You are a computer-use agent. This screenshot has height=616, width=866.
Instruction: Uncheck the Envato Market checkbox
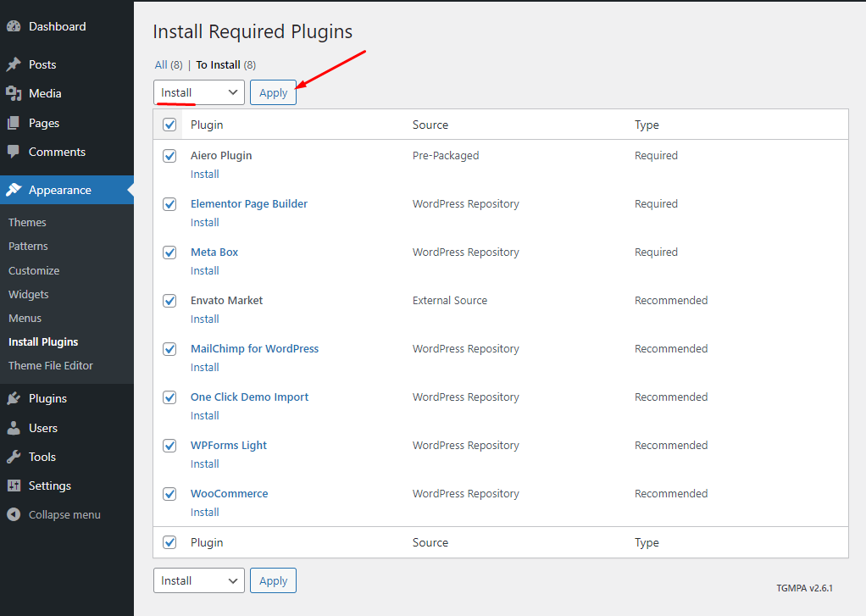click(x=169, y=301)
